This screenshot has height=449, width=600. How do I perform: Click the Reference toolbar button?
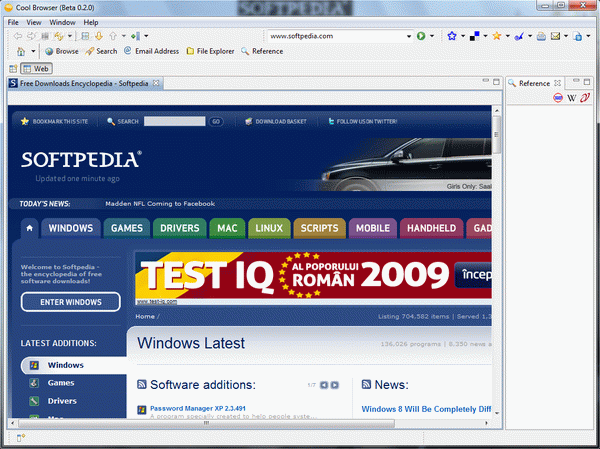point(262,51)
